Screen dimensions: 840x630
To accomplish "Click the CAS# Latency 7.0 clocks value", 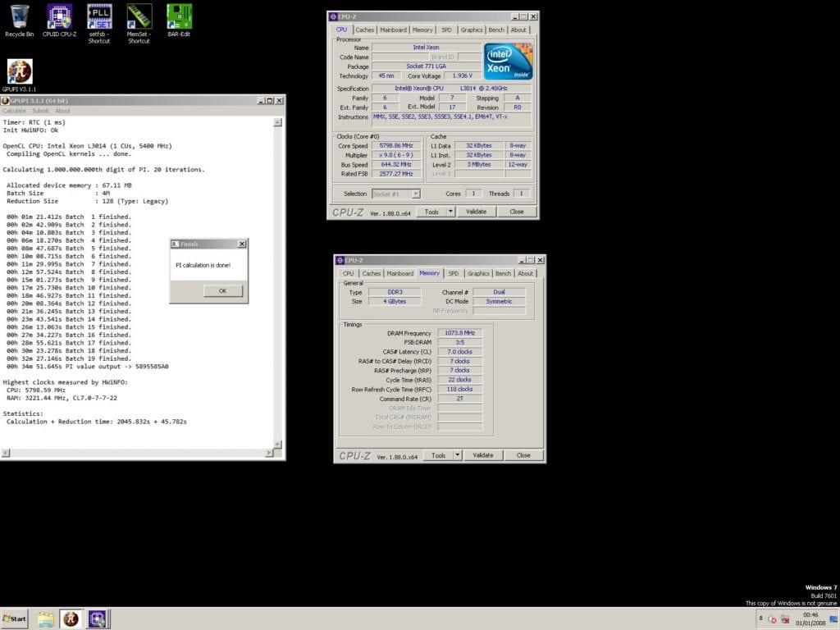I will tap(459, 351).
